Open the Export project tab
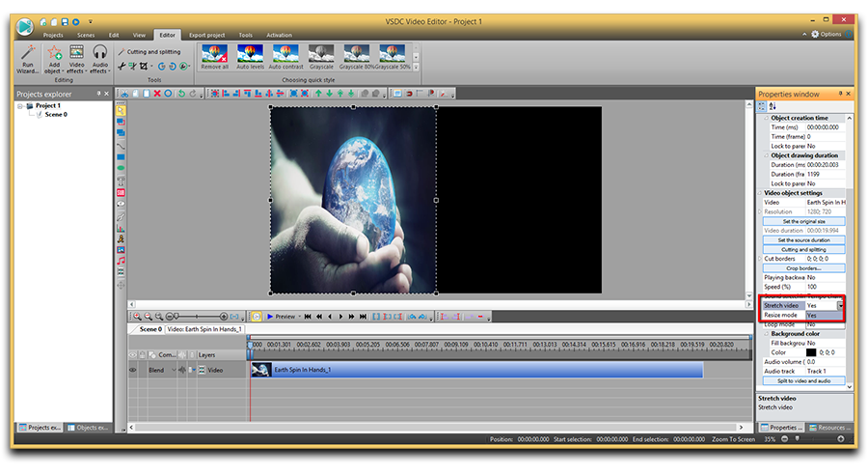The image size is (868, 474). 207,35
